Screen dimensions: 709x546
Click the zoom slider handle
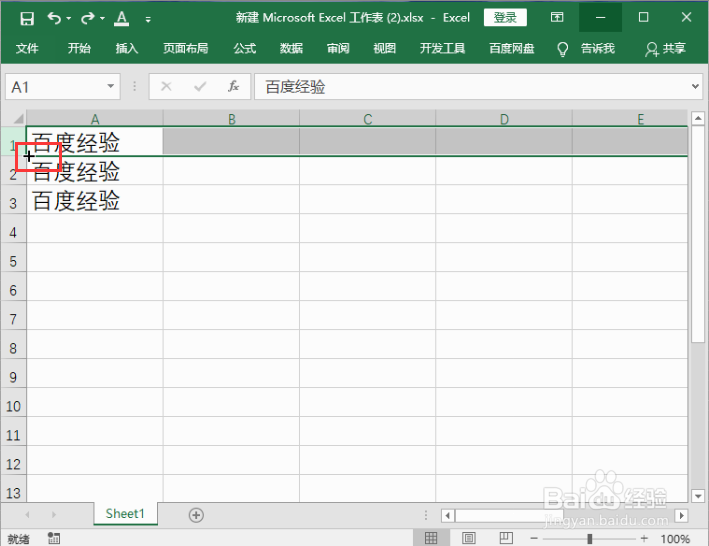click(x=590, y=538)
